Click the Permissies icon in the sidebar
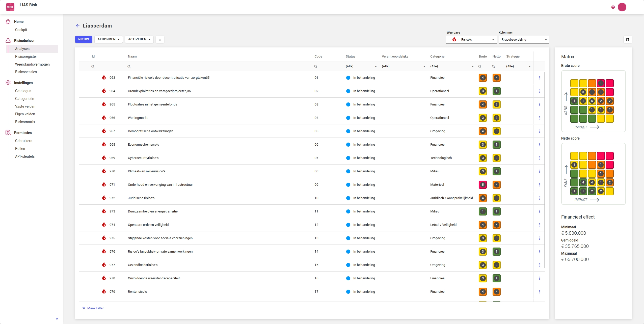Image resolution: width=644 pixels, height=324 pixels. [x=8, y=132]
